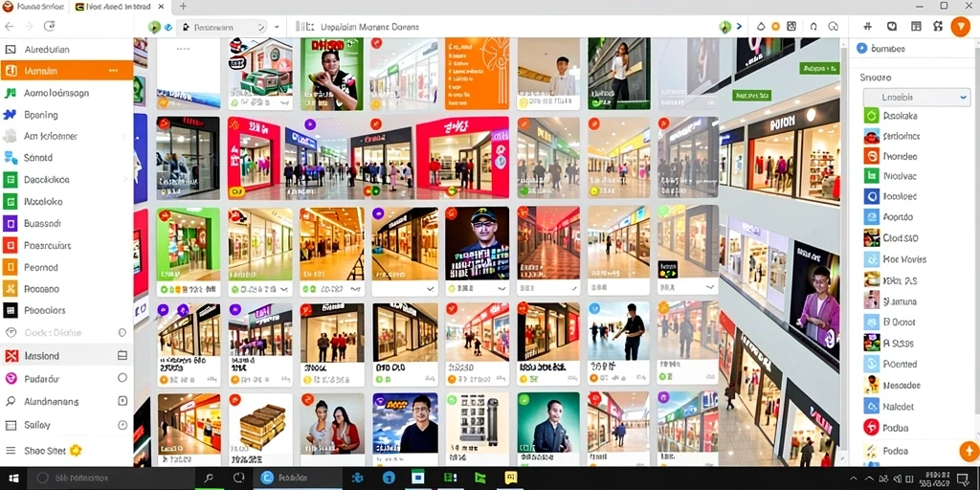
Task: Click the orange arrow button at bottom right
Action: pos(969,451)
